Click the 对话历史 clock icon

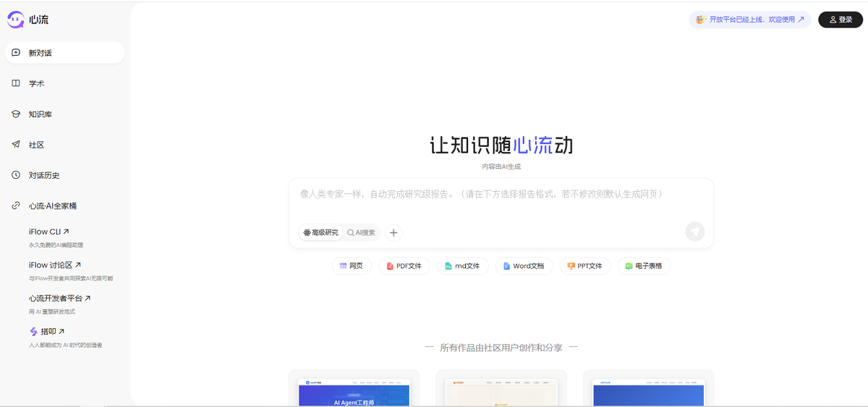(x=16, y=175)
